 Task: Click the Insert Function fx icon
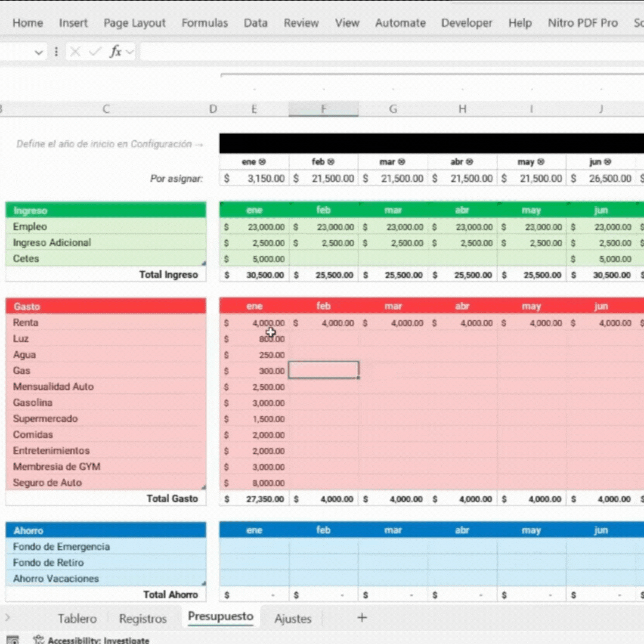(x=116, y=52)
